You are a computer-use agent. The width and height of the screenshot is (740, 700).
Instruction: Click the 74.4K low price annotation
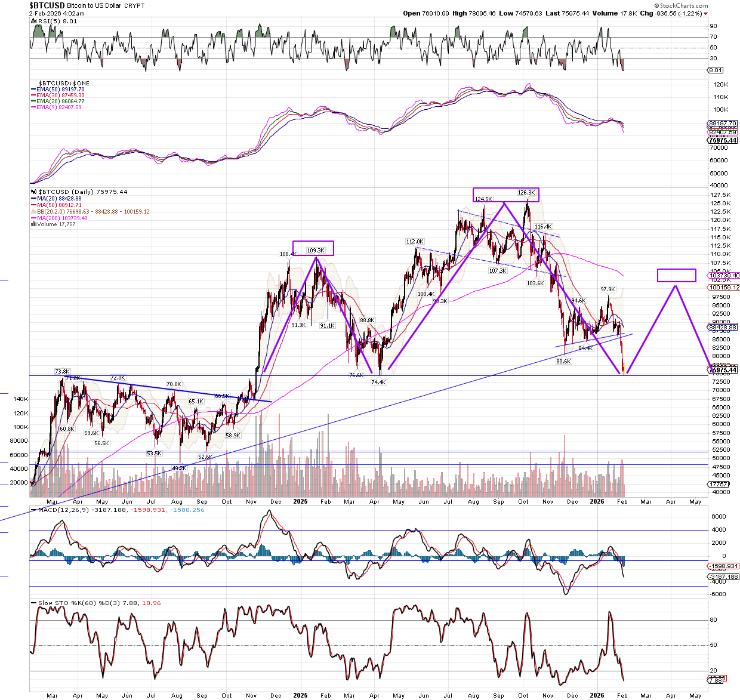[378, 383]
